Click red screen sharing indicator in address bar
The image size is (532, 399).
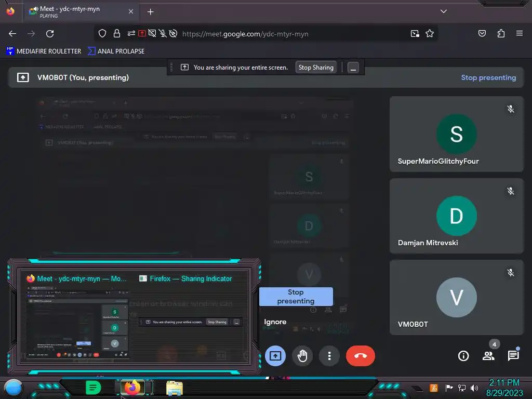pos(142,34)
